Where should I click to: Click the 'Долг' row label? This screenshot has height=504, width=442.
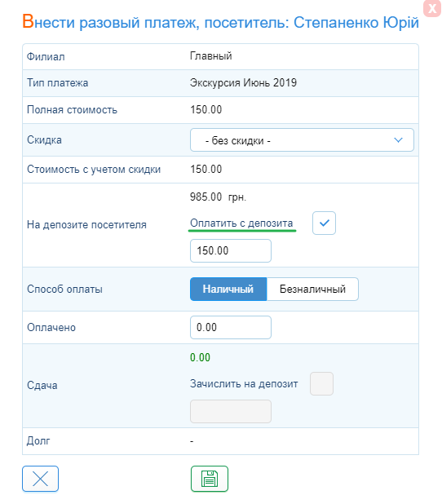[x=38, y=440]
